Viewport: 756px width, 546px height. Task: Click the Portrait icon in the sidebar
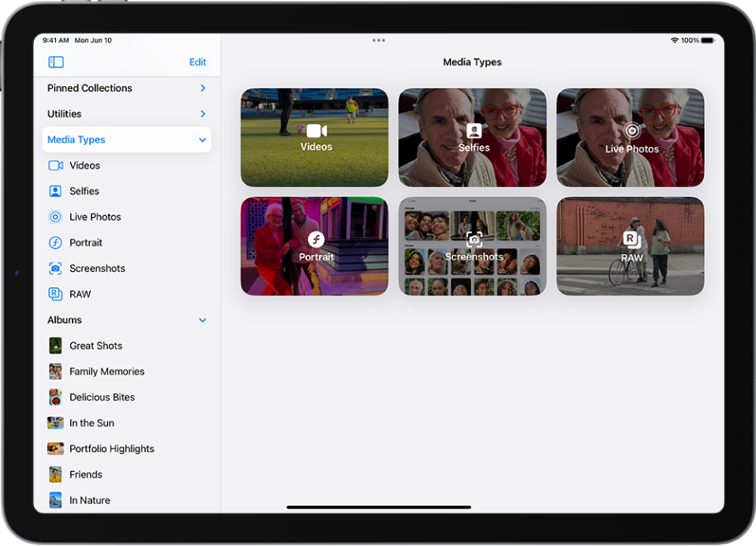point(54,242)
